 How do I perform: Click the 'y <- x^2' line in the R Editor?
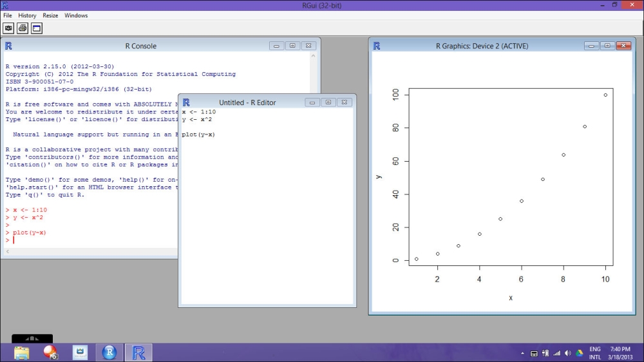(x=196, y=119)
